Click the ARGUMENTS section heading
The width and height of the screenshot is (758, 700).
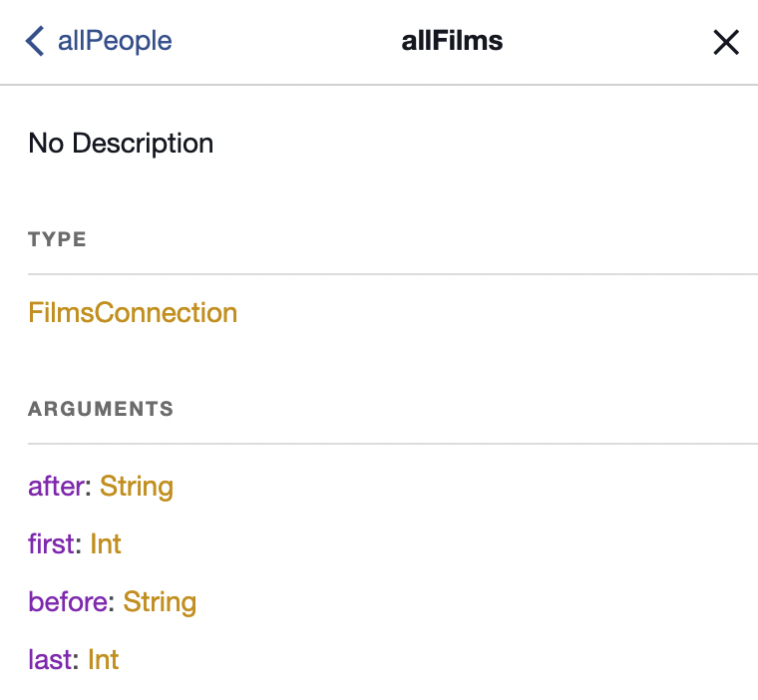click(101, 409)
